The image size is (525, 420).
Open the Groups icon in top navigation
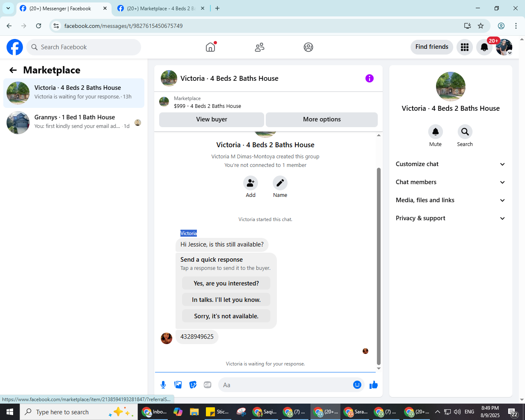(x=308, y=47)
